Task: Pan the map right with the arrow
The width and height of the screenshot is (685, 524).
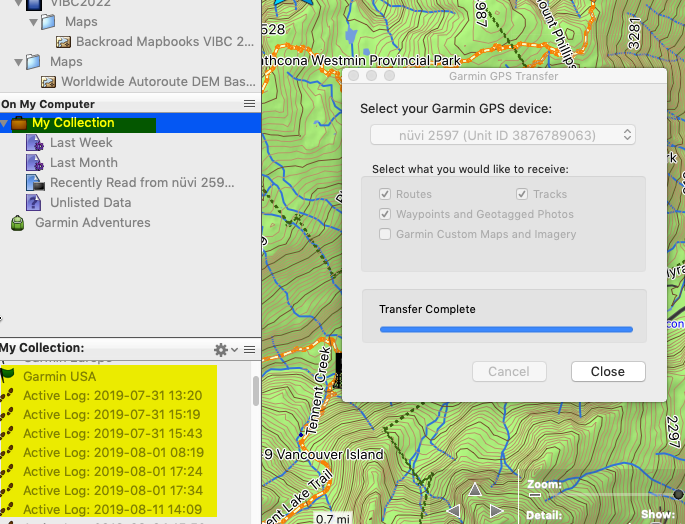Action: coord(496,510)
